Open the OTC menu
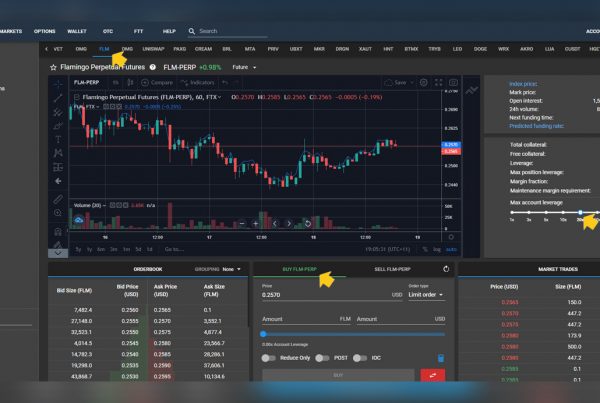 (108, 31)
